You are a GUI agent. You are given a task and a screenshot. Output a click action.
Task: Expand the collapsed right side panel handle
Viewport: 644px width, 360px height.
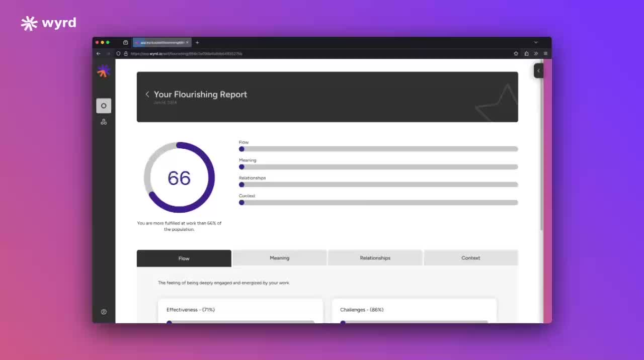click(x=538, y=70)
